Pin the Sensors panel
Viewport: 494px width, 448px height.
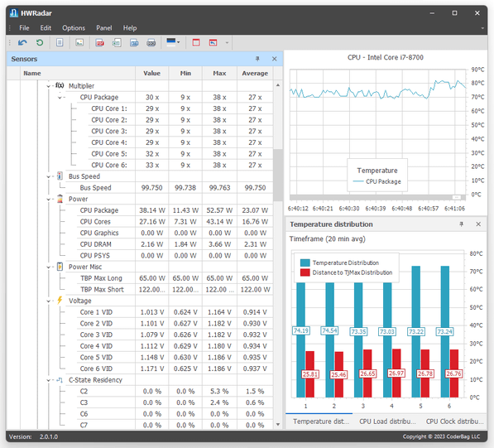(x=257, y=59)
